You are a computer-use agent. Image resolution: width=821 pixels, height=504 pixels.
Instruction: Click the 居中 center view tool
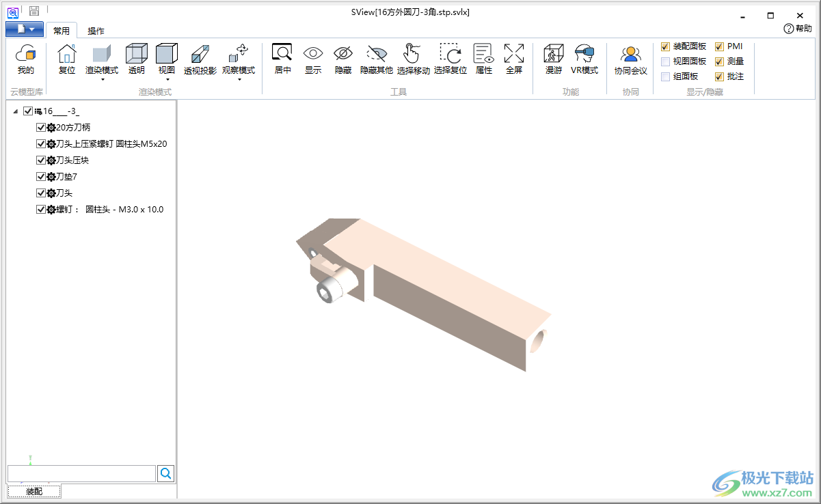point(282,55)
